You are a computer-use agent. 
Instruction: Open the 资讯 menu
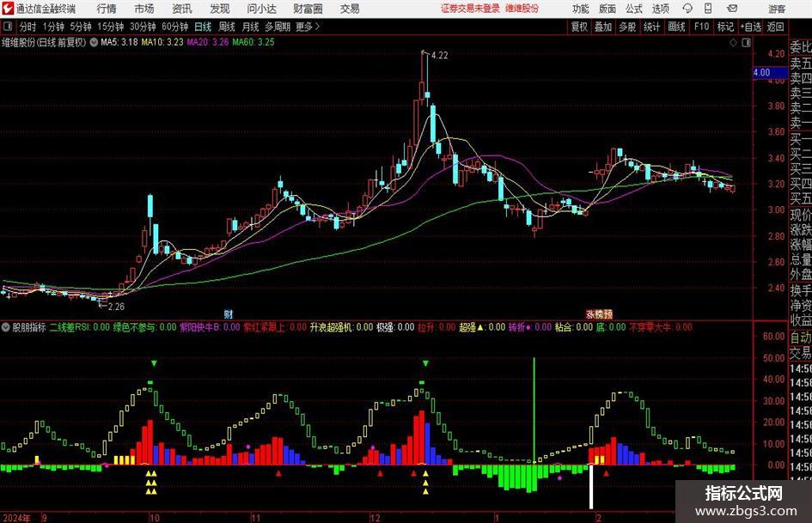pyautogui.click(x=182, y=9)
